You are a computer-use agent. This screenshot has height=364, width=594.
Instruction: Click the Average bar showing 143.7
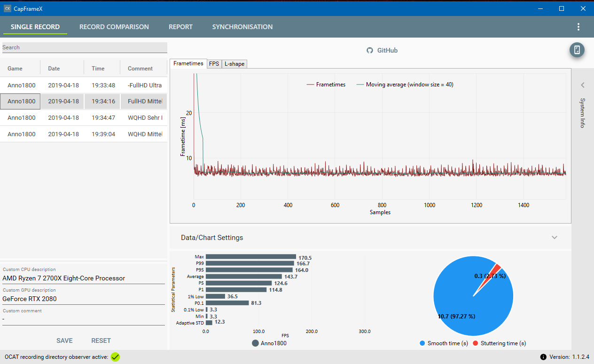pyautogui.click(x=244, y=277)
